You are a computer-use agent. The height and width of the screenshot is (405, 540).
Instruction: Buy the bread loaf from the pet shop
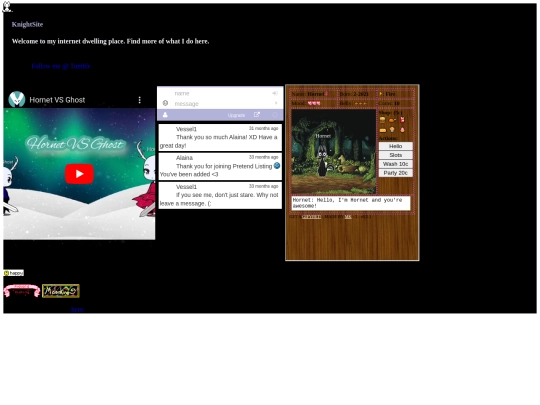[x=383, y=130]
